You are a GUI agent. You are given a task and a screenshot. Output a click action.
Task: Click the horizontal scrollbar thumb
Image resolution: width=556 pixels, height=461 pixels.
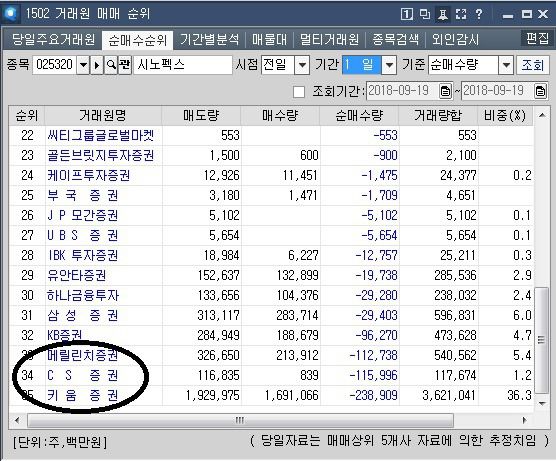240,421
